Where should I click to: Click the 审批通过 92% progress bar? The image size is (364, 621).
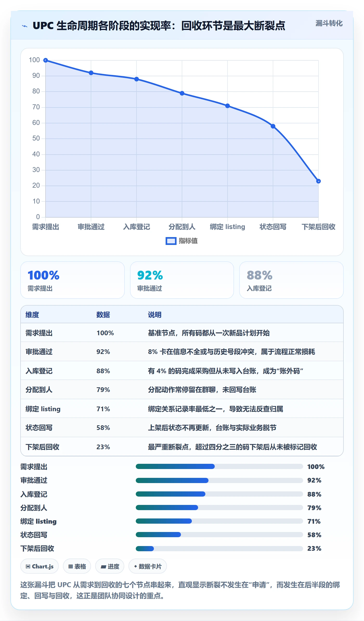219,480
